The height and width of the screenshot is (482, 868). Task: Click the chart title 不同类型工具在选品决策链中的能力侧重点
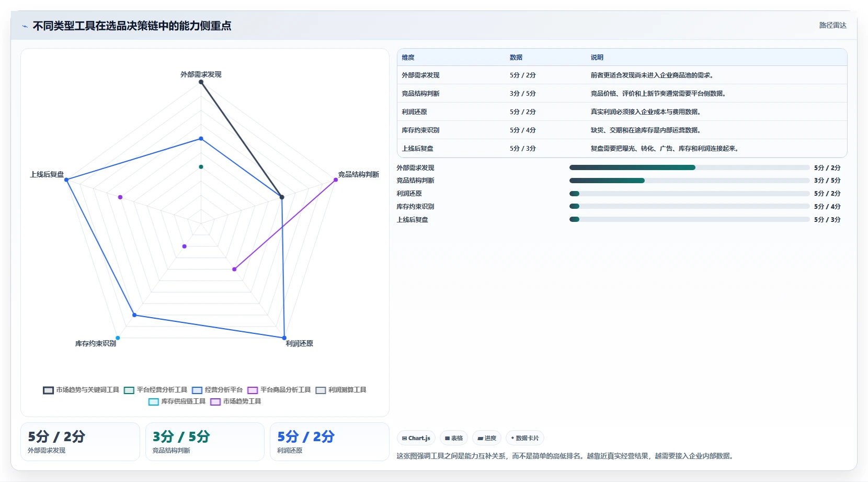[132, 26]
